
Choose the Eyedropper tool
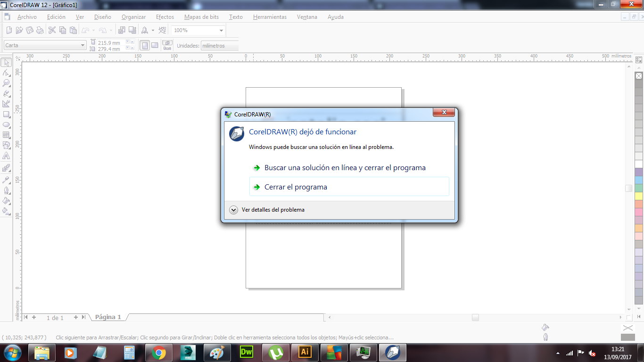[6, 180]
